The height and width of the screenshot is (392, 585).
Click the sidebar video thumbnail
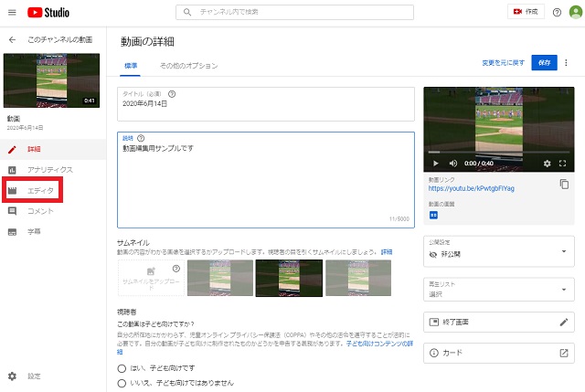pyautogui.click(x=51, y=80)
